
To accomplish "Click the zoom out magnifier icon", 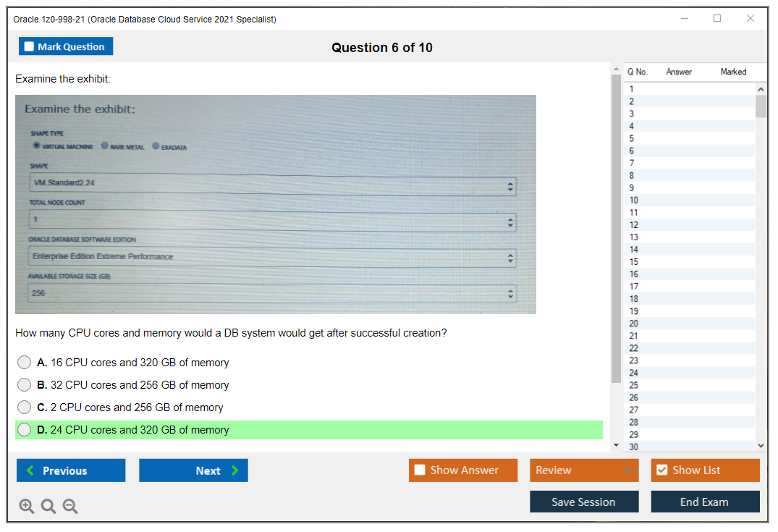I will pos(70,507).
